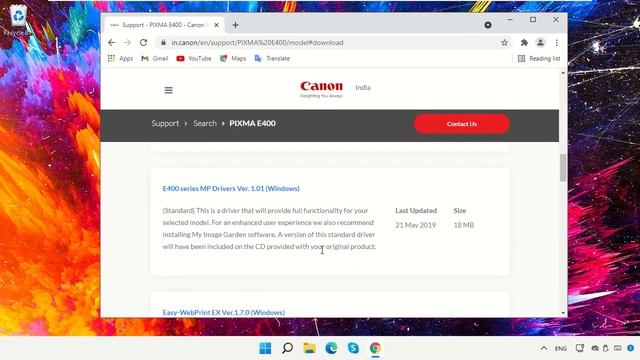
Task: Open the Gmail bookmark
Action: pos(154,58)
